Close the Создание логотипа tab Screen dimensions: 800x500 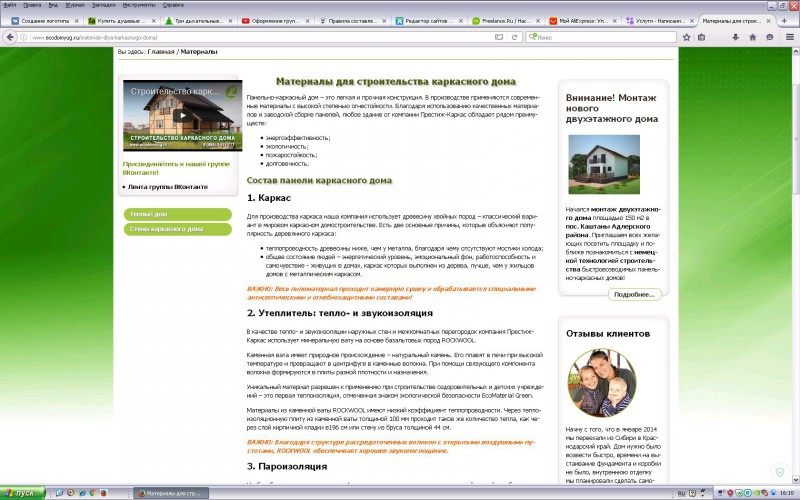tap(77, 21)
